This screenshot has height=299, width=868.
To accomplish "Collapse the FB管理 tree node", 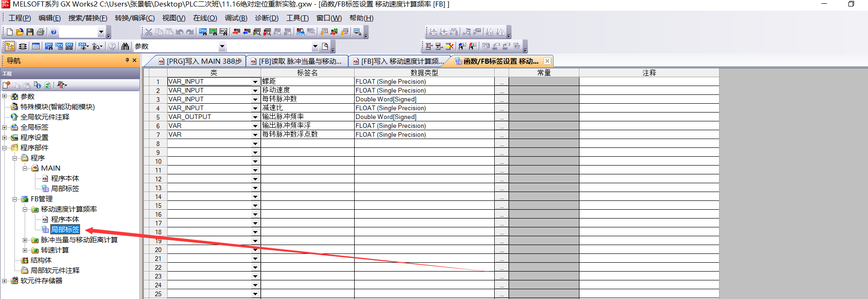I will [15, 199].
